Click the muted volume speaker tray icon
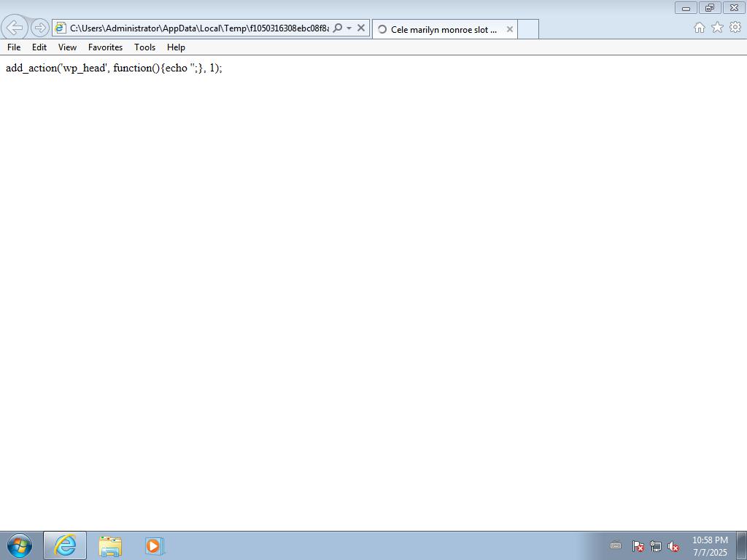The image size is (747, 560). [x=673, y=546]
